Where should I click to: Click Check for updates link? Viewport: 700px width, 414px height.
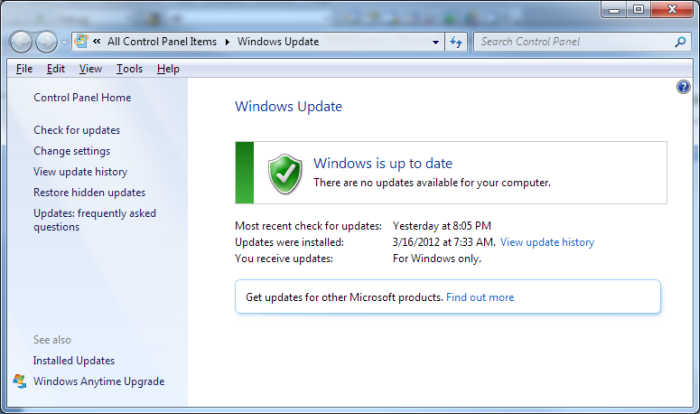click(x=77, y=130)
